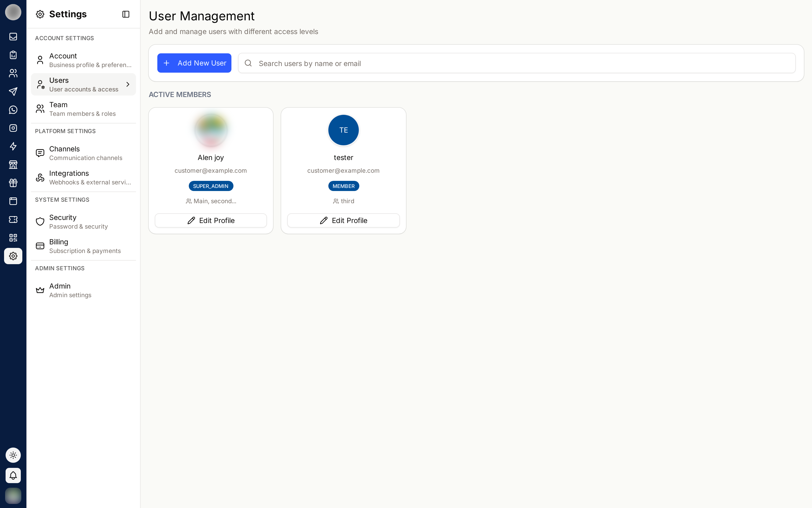Open notifications bell icon

tap(13, 475)
